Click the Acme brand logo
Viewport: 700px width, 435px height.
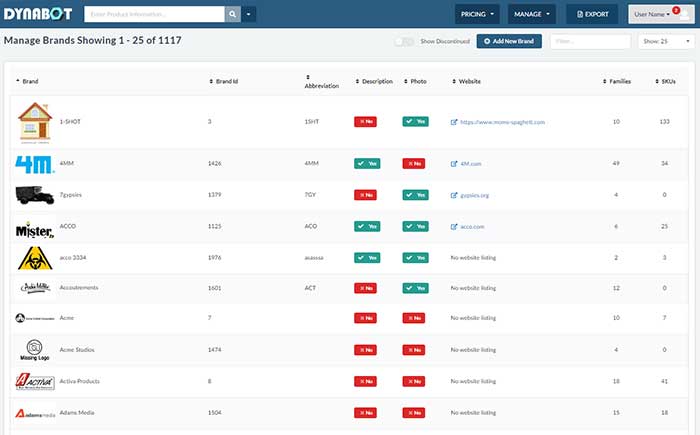(x=35, y=318)
